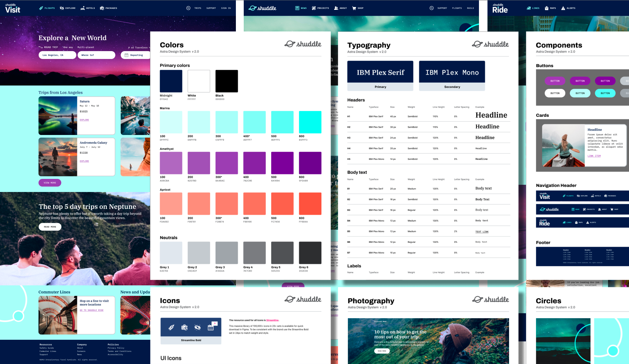The image size is (629, 364).
Task: Pick the Marina 600 color swatch
Action: click(310, 122)
